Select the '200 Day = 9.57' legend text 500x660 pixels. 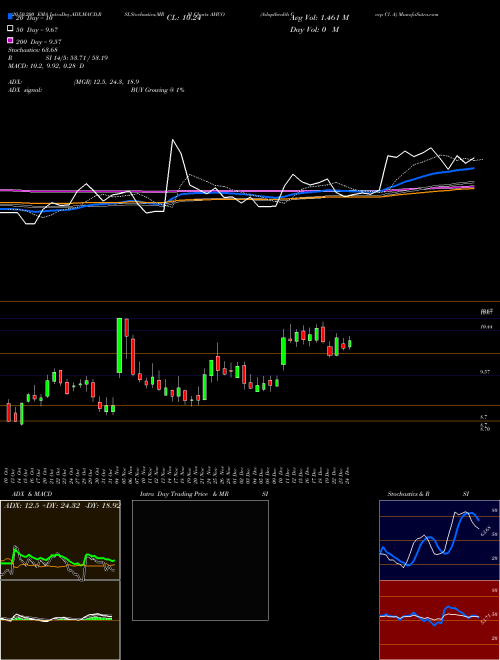point(38,42)
